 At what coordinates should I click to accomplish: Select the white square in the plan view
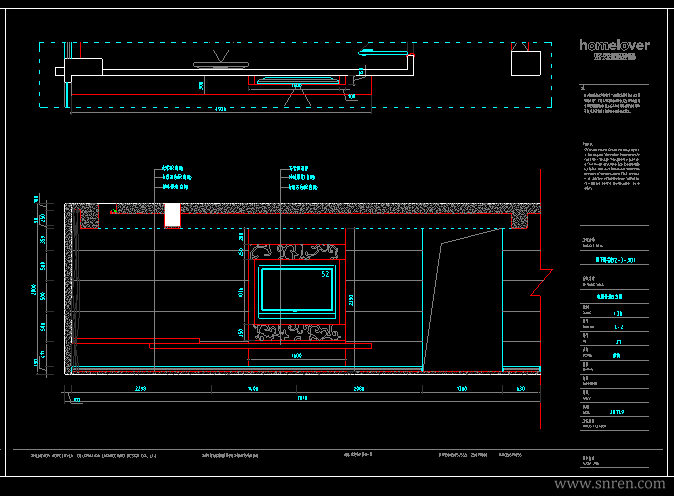pos(526,63)
